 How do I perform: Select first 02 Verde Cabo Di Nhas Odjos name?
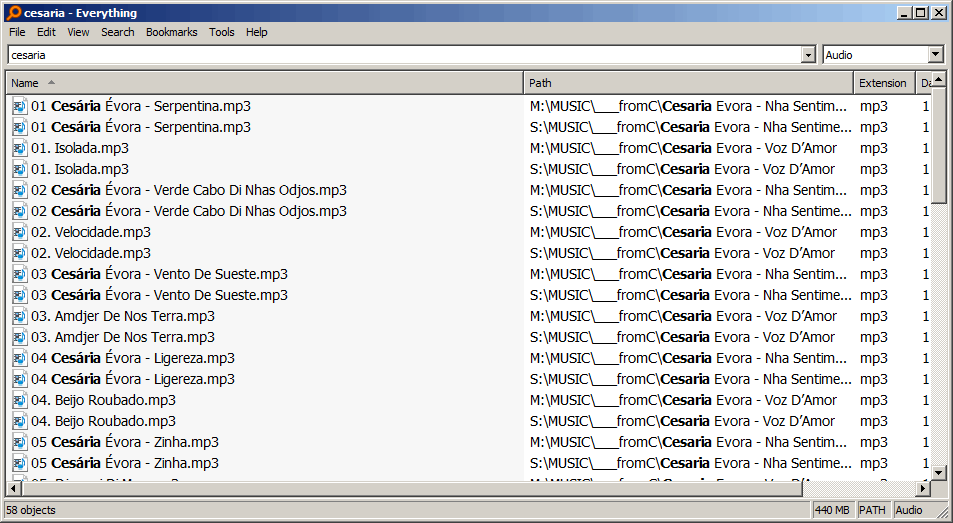[189, 190]
